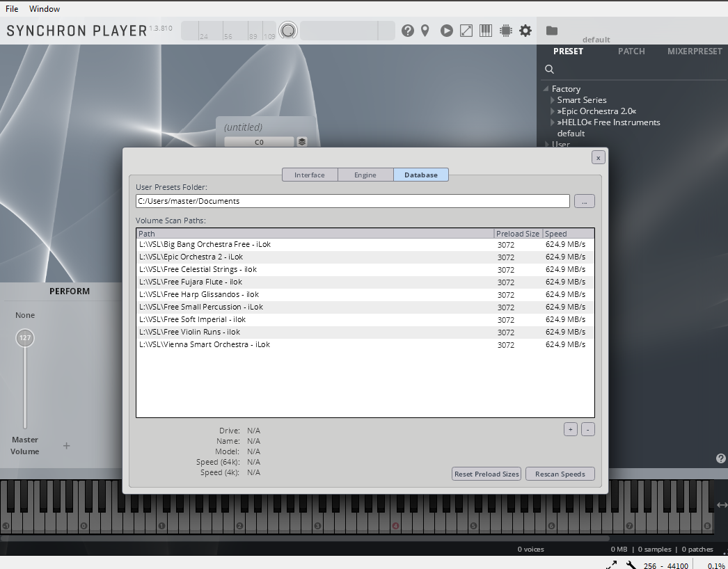
Task: Select Free Violin Runs - ilok path row
Action: [365, 332]
